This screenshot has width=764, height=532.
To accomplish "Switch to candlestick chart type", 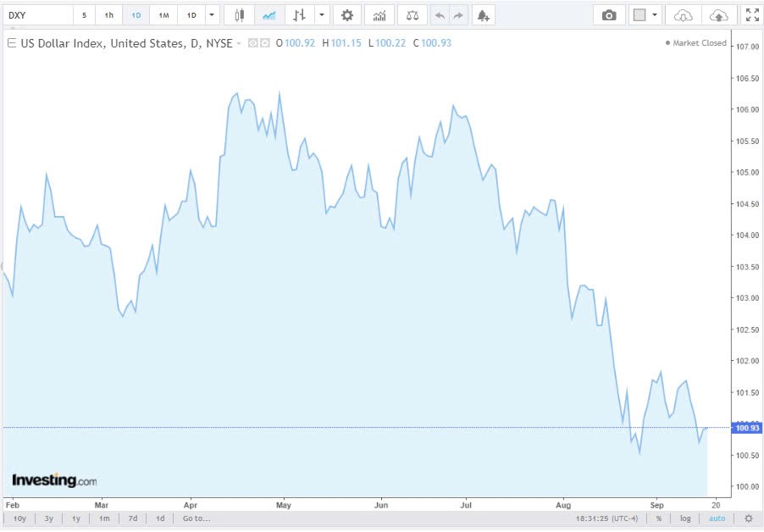I will (238, 14).
